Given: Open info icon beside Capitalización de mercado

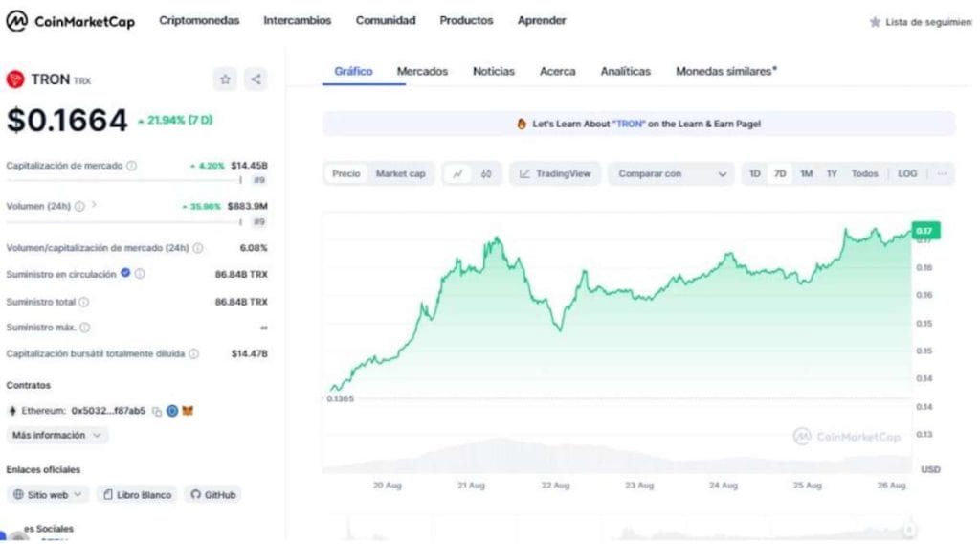Looking at the screenshot, I should (131, 166).
